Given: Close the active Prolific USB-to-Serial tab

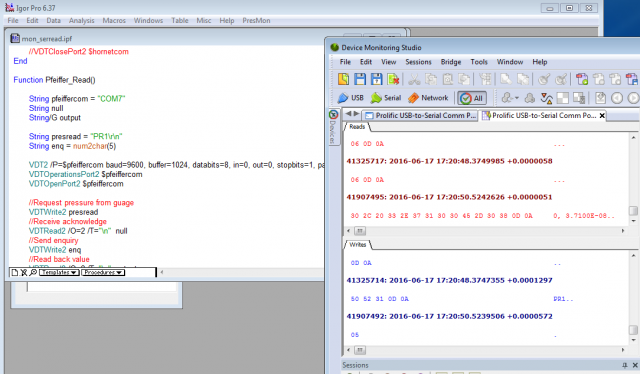Looking at the screenshot, I should tap(602, 116).
